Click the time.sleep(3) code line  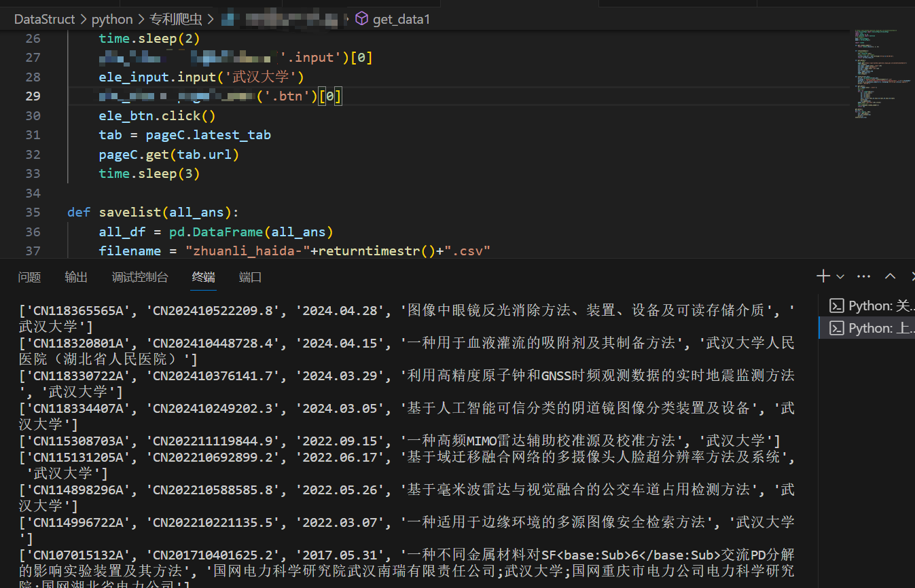click(149, 173)
